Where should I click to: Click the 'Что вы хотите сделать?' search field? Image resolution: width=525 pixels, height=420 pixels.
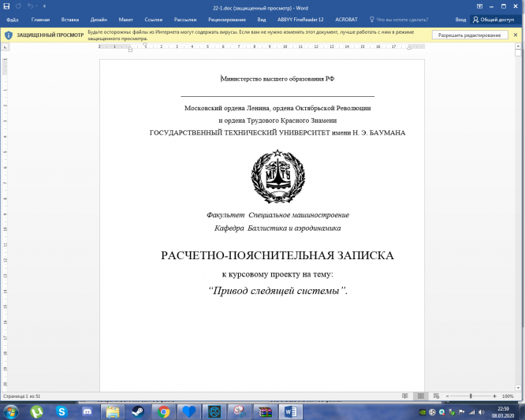[399, 20]
